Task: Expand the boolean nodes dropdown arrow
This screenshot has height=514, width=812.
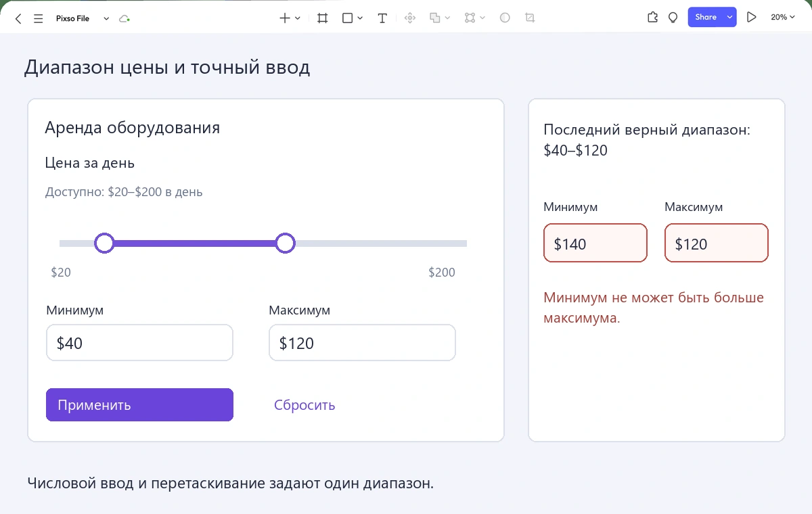Action: (482, 18)
